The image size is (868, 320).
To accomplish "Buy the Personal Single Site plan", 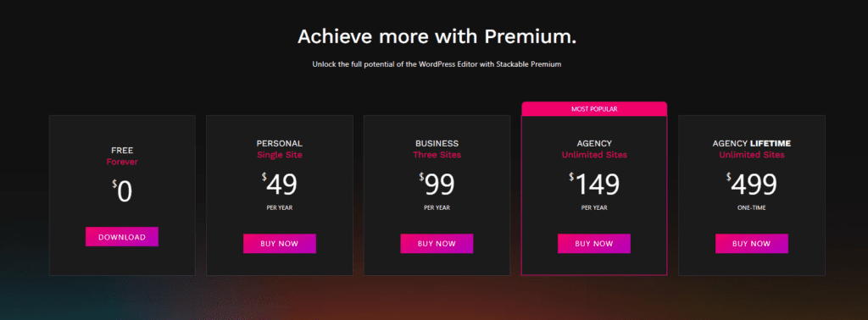I will coord(280,244).
